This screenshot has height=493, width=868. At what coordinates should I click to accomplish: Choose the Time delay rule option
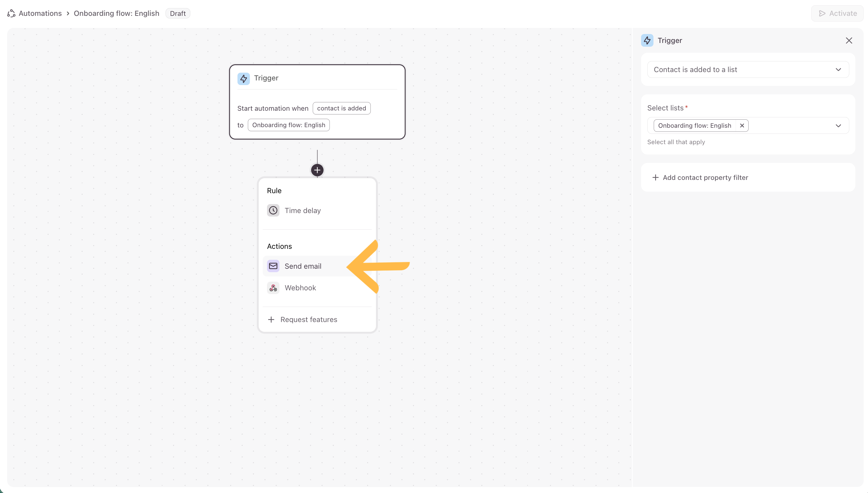coord(303,211)
